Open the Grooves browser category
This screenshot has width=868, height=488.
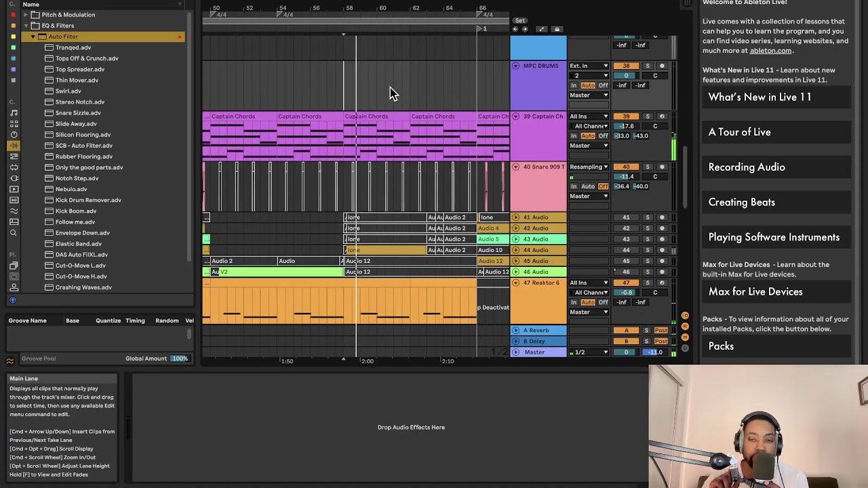pyautogui.click(x=14, y=211)
